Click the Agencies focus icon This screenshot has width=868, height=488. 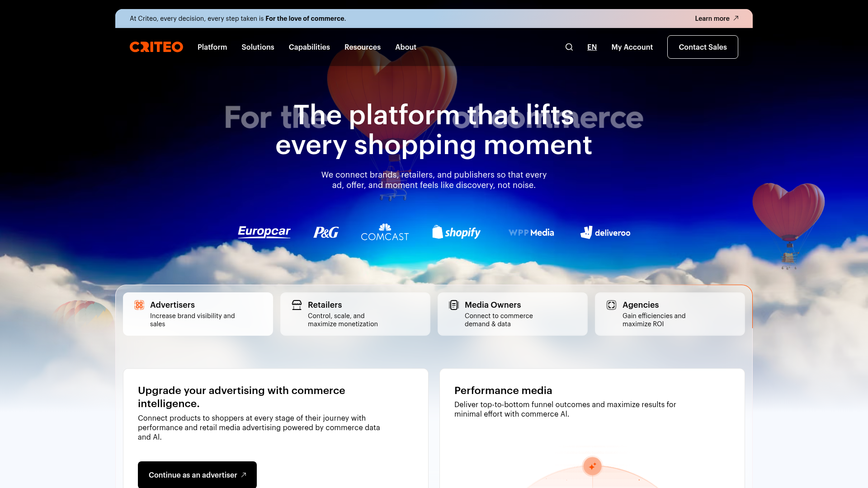click(x=611, y=305)
